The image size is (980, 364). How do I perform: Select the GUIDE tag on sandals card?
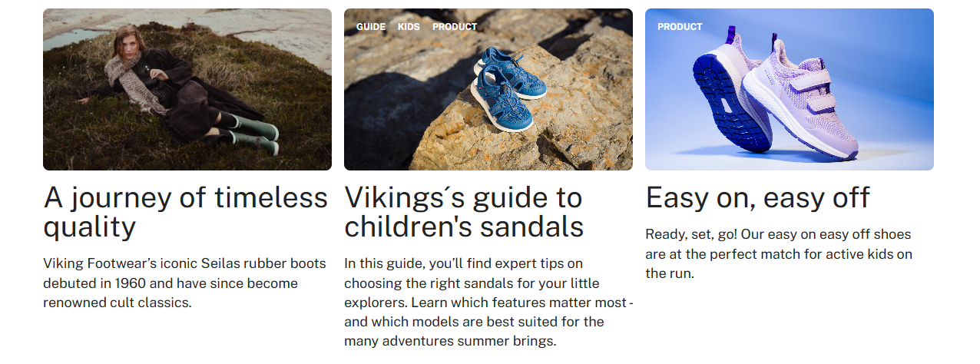click(x=371, y=27)
